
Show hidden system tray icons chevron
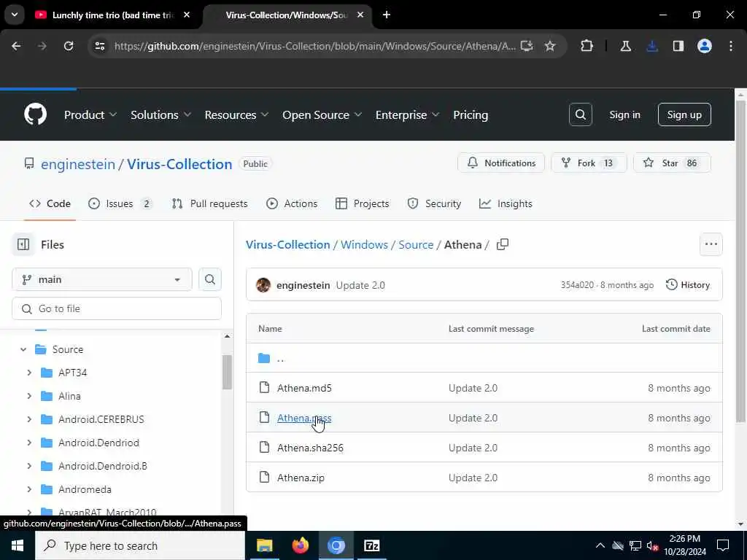point(600,545)
